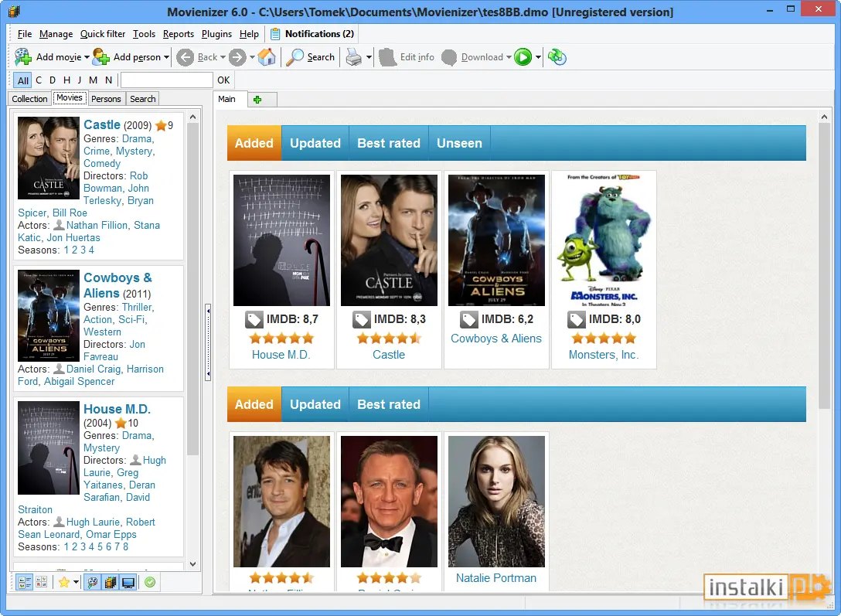Click the Forward arrow icon
This screenshot has width=841, height=616.
tap(237, 57)
